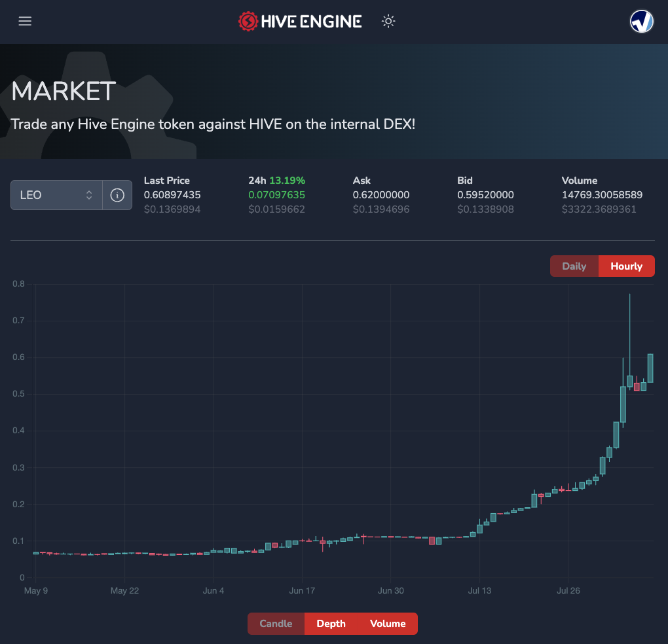Click the Bid price 0.59520000
This screenshot has width=668, height=644.
coord(485,195)
